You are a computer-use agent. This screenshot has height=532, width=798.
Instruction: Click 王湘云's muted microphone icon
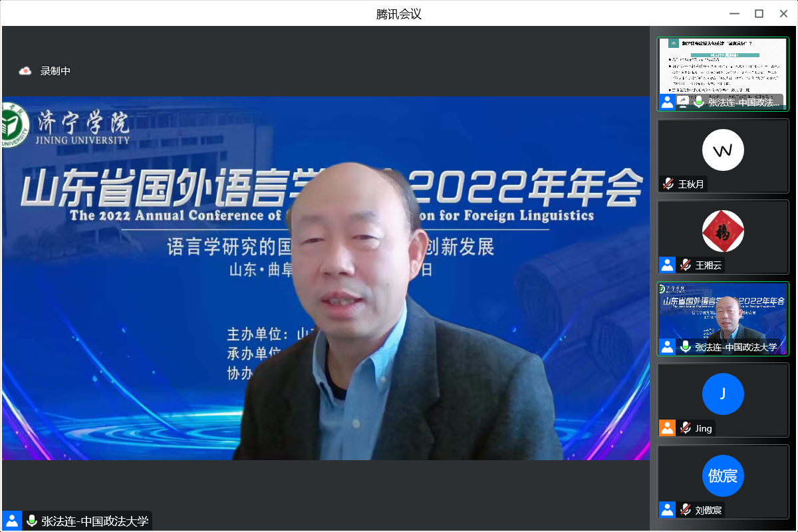pos(685,265)
